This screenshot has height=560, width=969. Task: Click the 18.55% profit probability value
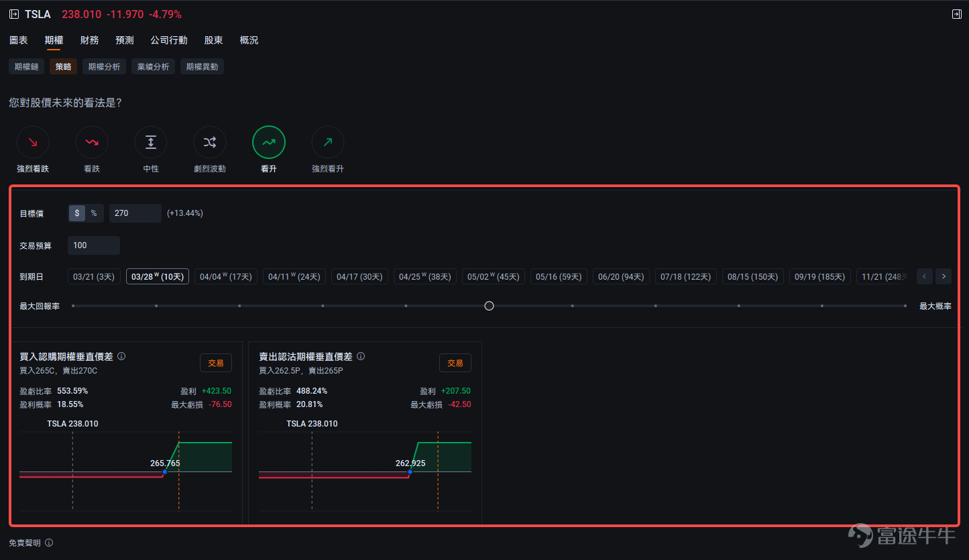pos(70,404)
